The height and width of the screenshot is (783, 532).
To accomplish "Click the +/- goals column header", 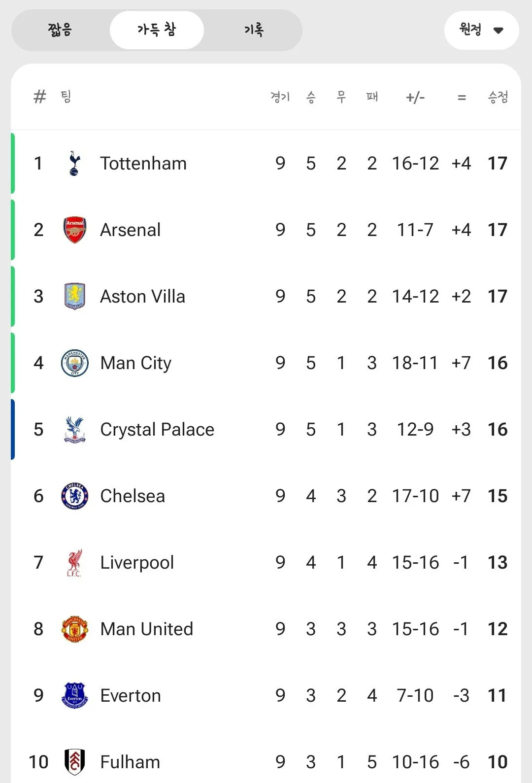I will click(x=415, y=97).
